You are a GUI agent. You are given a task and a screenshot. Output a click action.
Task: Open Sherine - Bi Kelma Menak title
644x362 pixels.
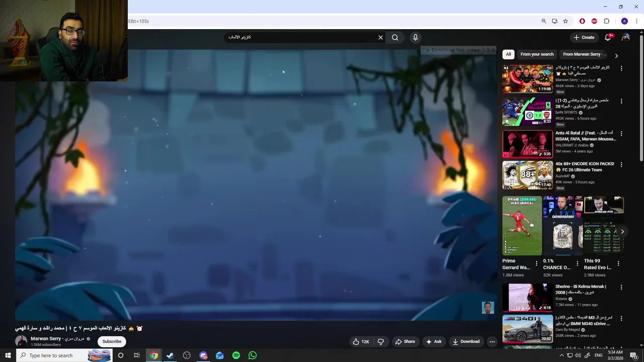coord(581,290)
